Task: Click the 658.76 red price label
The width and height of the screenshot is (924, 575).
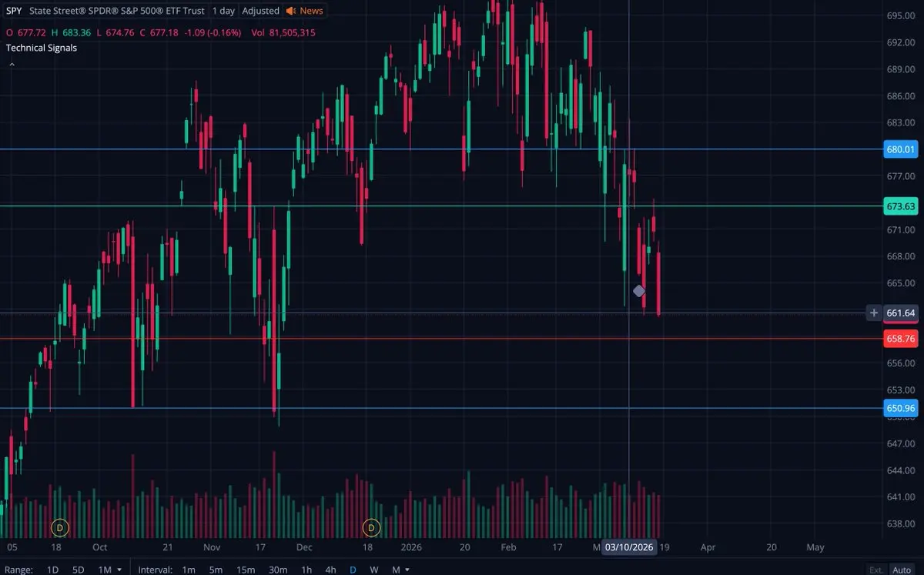Action: tap(901, 339)
